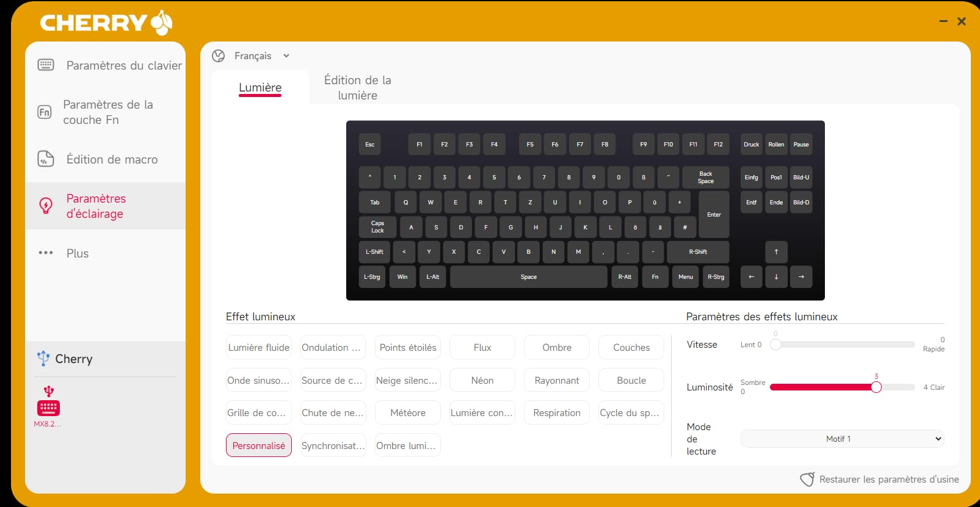The image size is (980, 507).
Task: Click the up arrow key on keyboard
Action: pos(776,252)
